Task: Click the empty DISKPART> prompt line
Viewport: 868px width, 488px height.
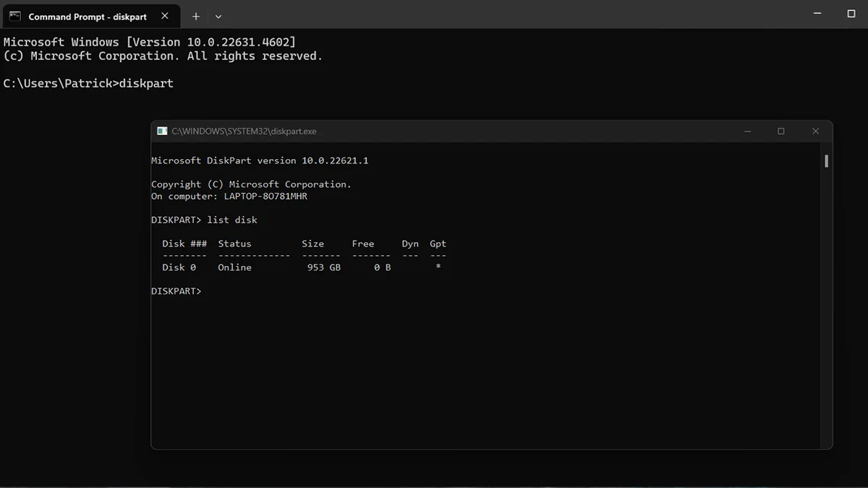Action: 176,291
